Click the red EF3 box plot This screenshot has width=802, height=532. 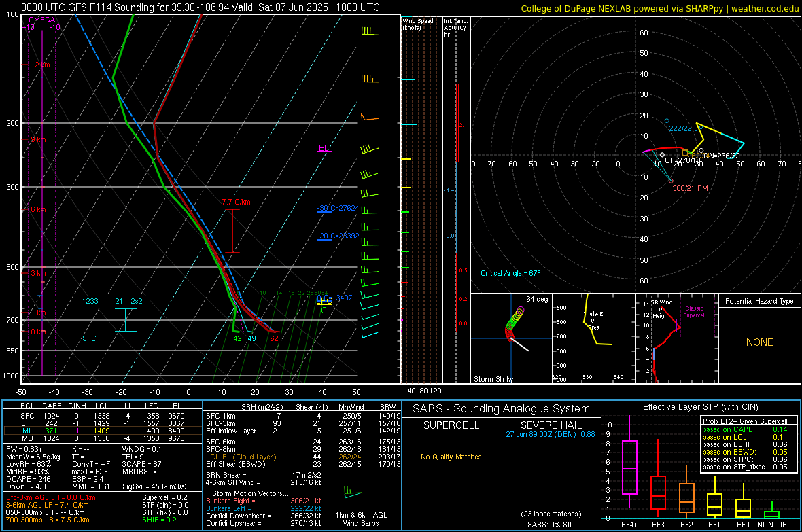click(x=658, y=478)
